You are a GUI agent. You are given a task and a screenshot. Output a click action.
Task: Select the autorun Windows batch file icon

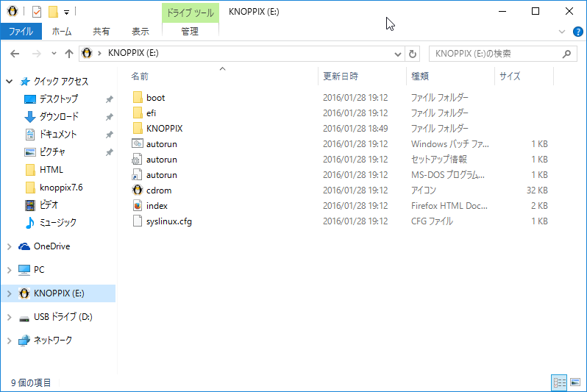click(x=138, y=143)
